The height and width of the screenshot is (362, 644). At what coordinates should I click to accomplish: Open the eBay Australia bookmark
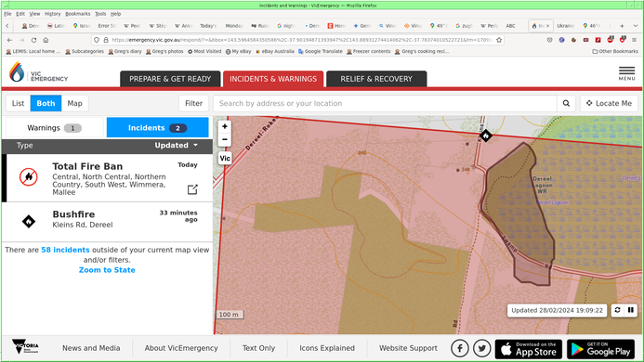pos(275,51)
